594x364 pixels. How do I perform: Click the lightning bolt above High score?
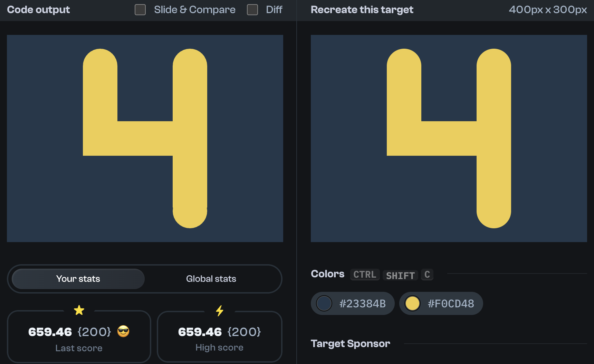coord(219,310)
